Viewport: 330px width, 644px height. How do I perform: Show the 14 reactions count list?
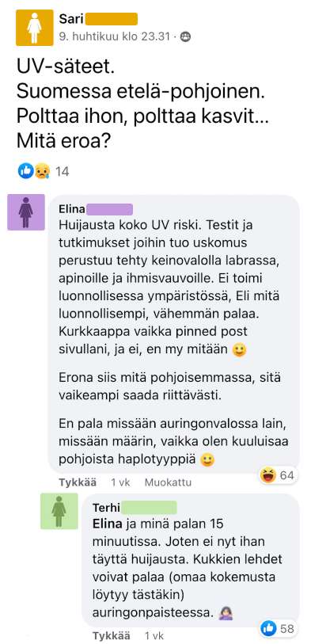pos(62,171)
